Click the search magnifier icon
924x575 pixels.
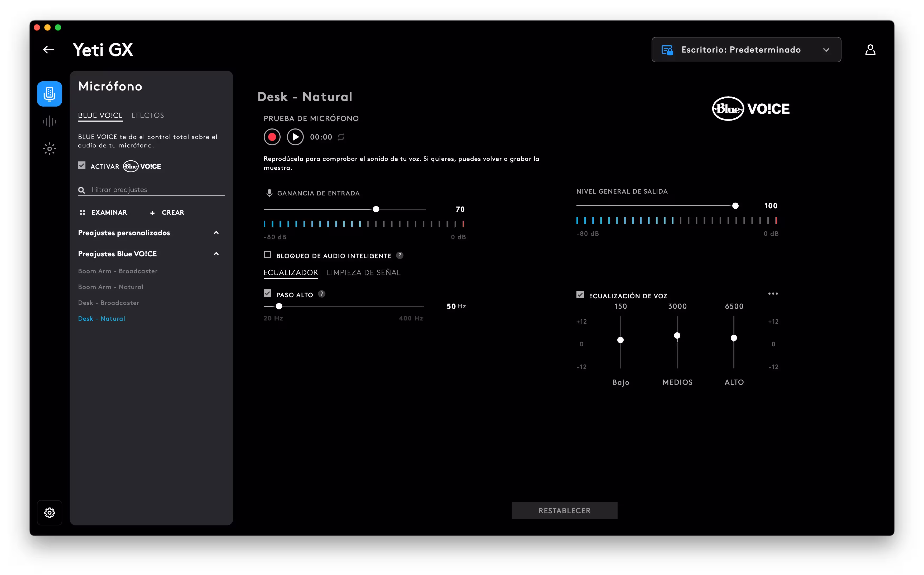81,190
